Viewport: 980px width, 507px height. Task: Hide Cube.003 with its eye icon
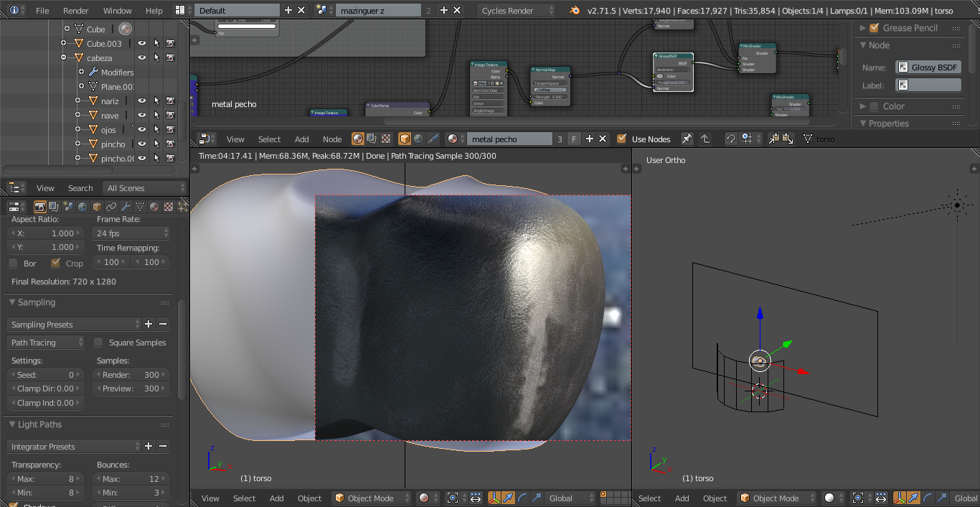pyautogui.click(x=142, y=43)
